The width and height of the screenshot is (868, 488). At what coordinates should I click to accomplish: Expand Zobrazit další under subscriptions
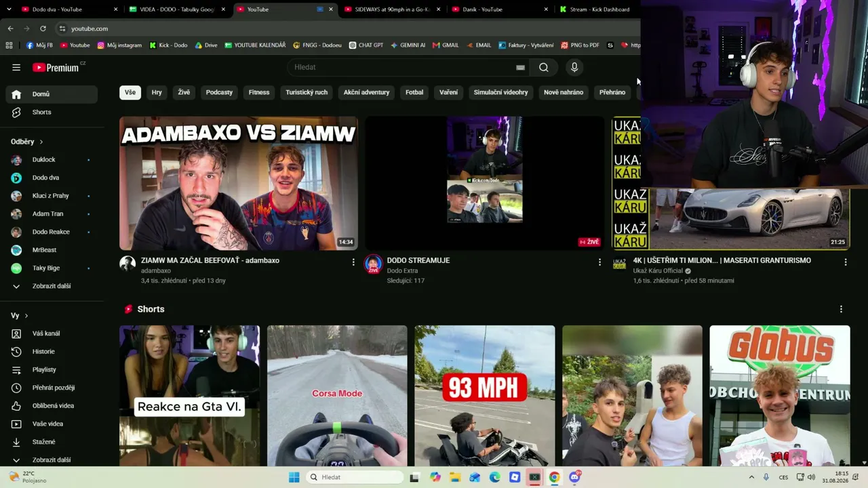tap(52, 286)
